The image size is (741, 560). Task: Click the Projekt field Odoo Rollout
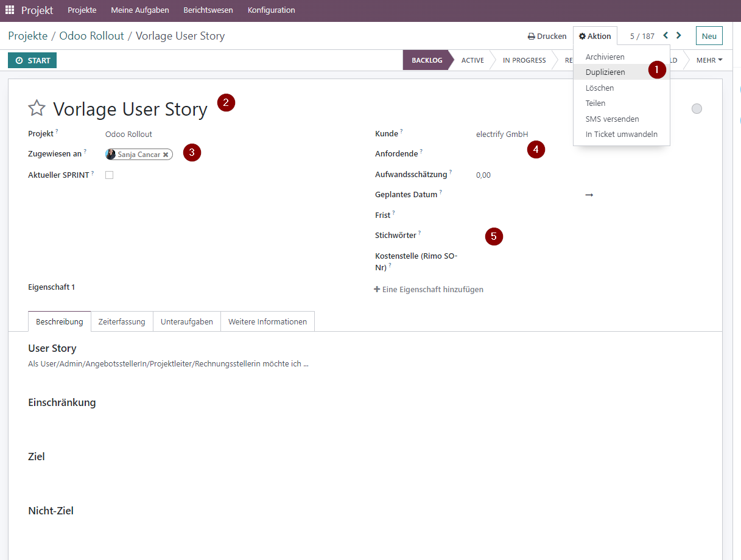coord(128,134)
